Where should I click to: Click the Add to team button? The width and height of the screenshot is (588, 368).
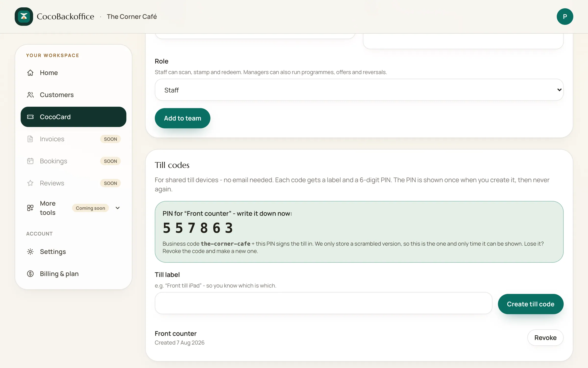(x=183, y=118)
